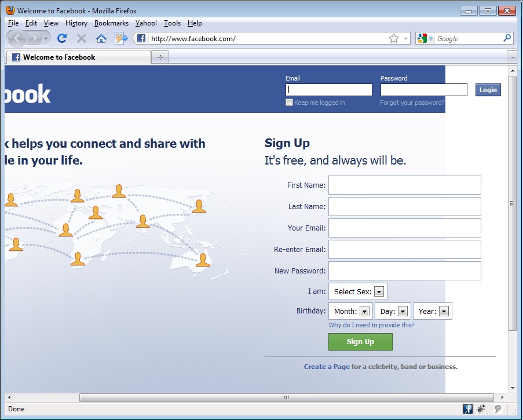523x420 pixels.
Task: Open the Bookmarks menu
Action: pos(111,23)
